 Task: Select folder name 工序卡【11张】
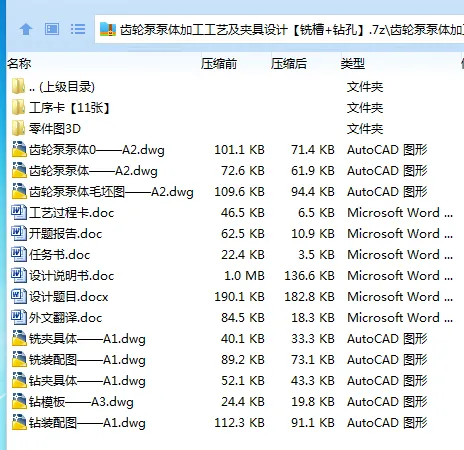pos(69,108)
